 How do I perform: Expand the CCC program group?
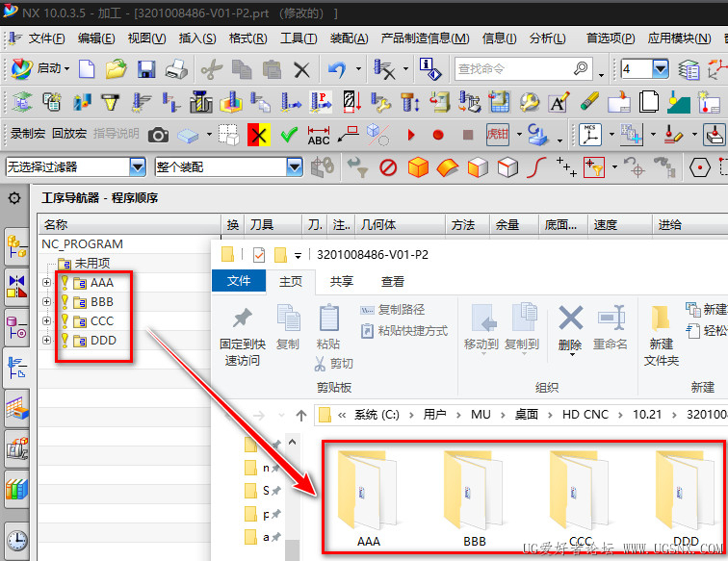pos(46,320)
